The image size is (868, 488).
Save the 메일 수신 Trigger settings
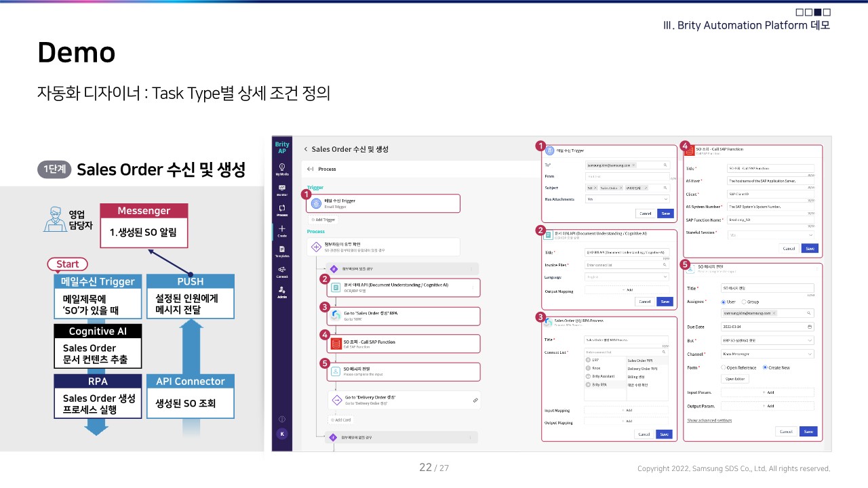point(665,212)
